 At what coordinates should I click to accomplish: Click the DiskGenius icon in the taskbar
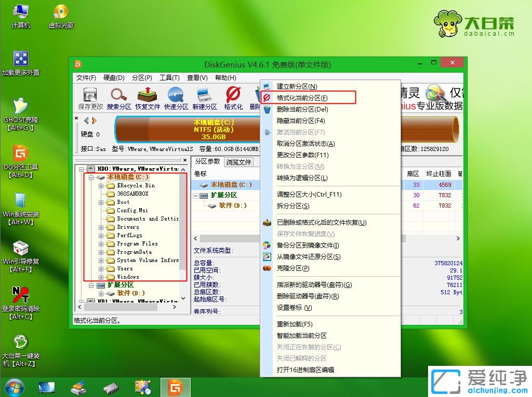coord(176,387)
